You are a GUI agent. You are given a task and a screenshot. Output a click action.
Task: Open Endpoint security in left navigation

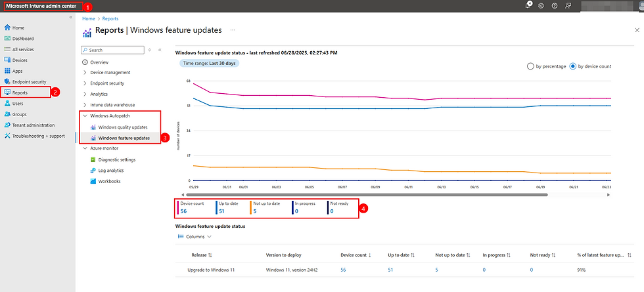point(29,81)
